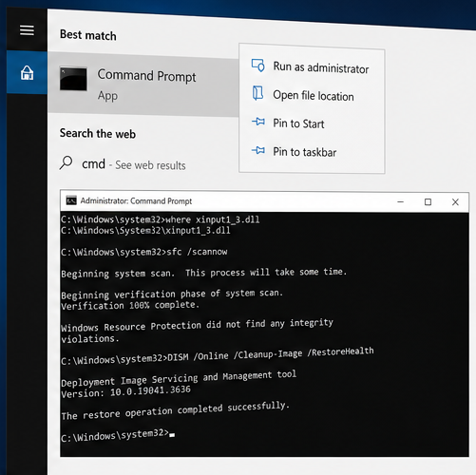Image resolution: width=476 pixels, height=475 pixels.
Task: Close the Administrator Command Prompt window
Action: pos(455,202)
